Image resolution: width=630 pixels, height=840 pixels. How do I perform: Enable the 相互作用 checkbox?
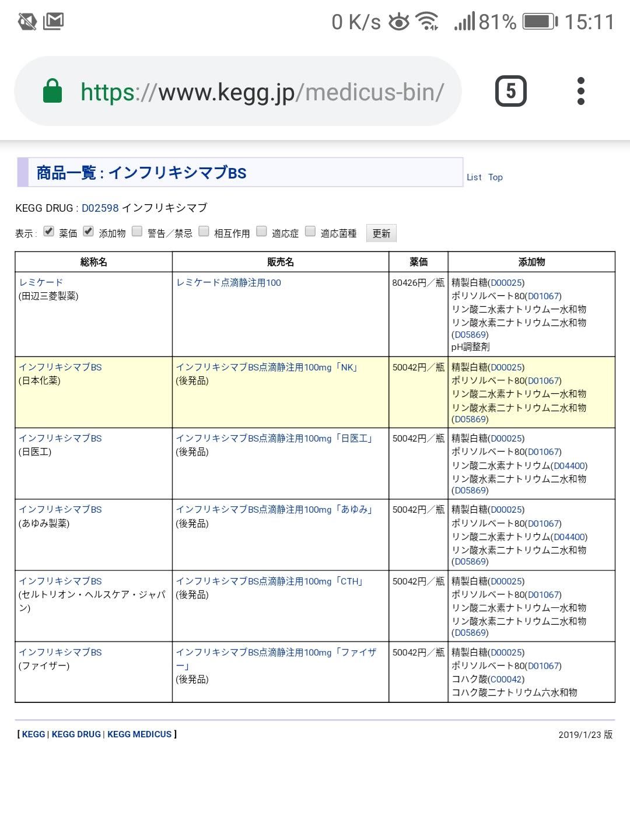(204, 232)
